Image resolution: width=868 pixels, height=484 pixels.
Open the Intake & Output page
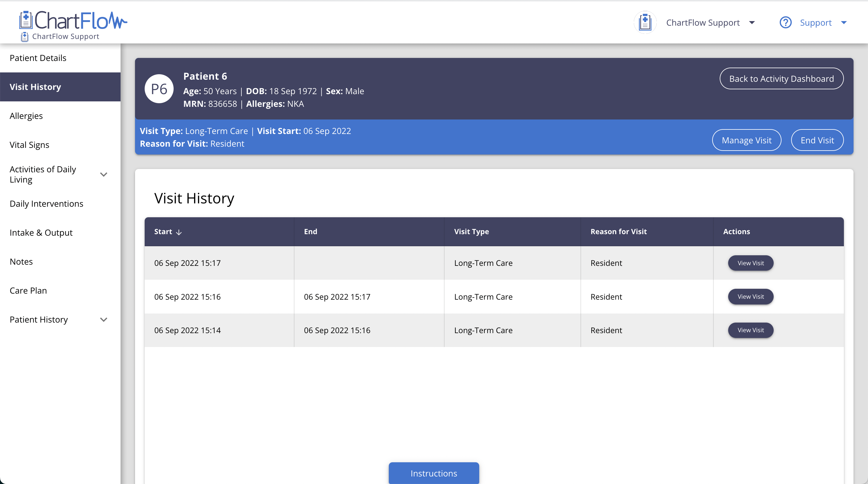(41, 232)
